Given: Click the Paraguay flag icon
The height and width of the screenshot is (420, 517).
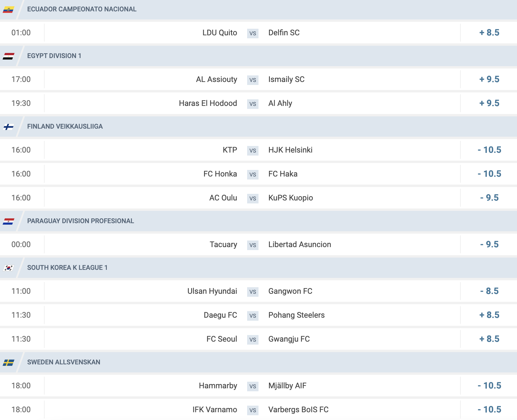Looking at the screenshot, I should [8, 221].
